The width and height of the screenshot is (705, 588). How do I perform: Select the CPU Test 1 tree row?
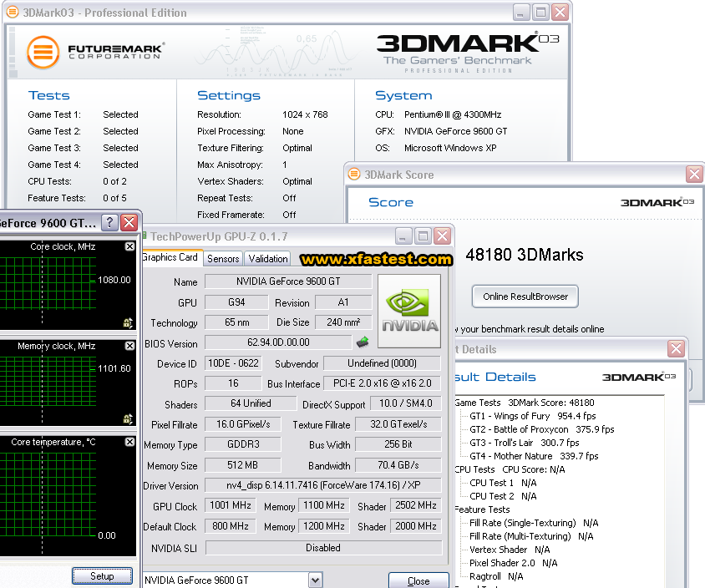click(503, 483)
